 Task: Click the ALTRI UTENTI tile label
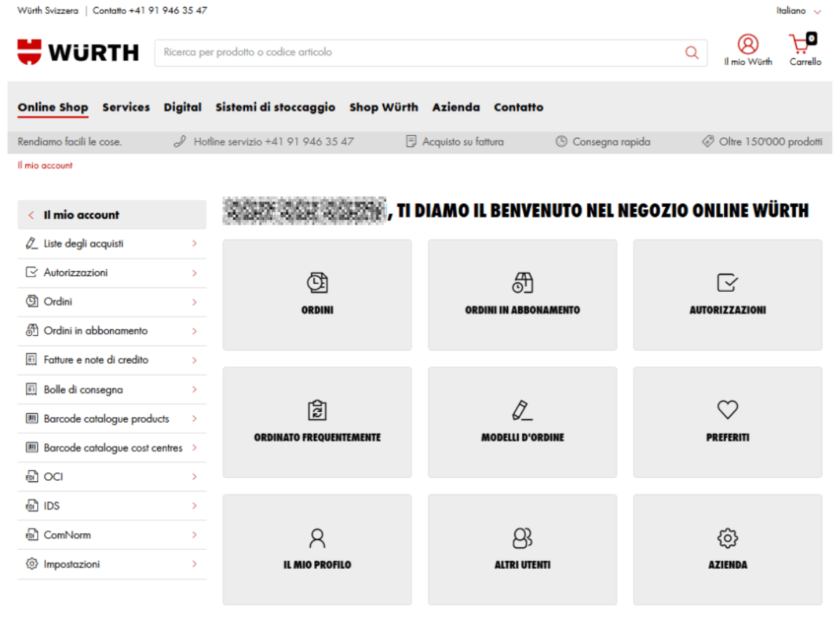[x=522, y=565]
